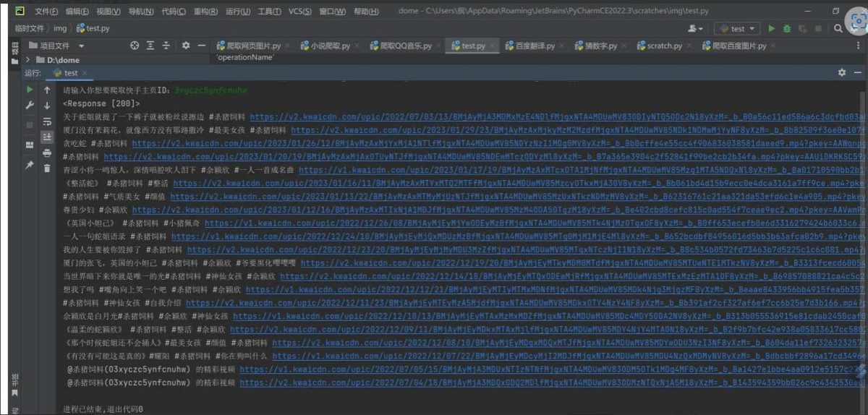Click run with coverage toolbar icon
The image size is (868, 415).
tap(803, 28)
